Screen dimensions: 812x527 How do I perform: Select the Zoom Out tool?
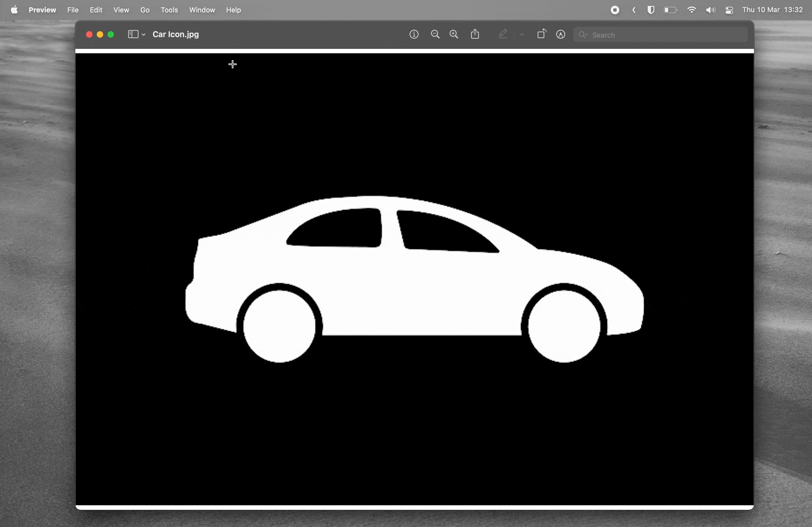(435, 34)
